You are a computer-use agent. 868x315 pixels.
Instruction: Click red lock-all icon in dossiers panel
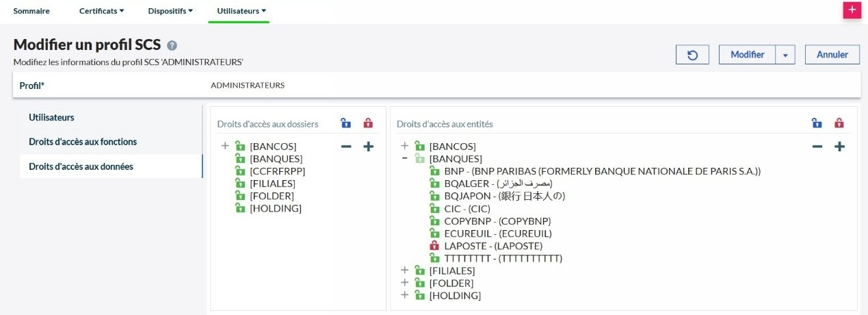368,124
